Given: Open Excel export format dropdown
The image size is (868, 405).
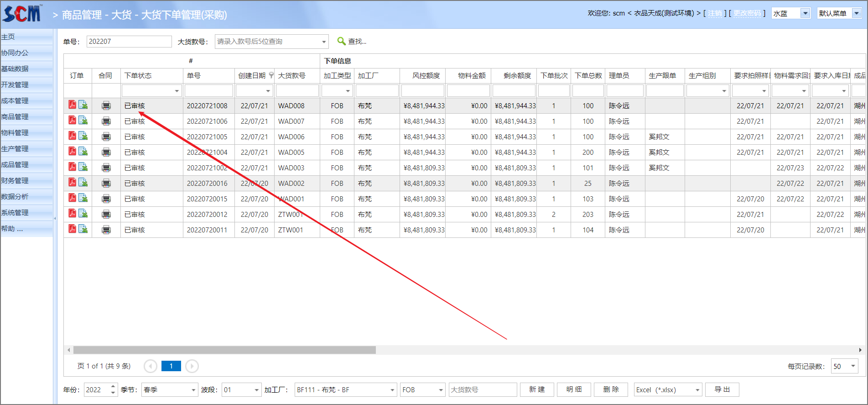Looking at the screenshot, I should (697, 390).
